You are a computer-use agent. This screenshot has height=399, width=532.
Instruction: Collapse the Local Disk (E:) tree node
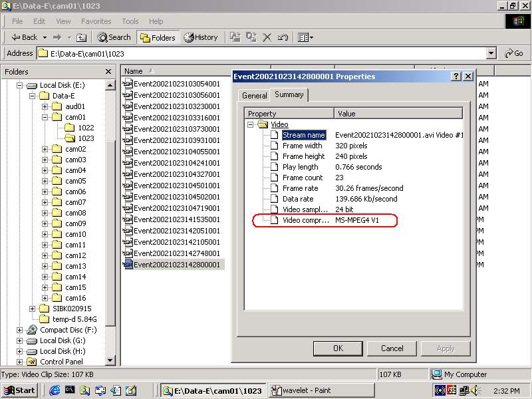[20, 85]
